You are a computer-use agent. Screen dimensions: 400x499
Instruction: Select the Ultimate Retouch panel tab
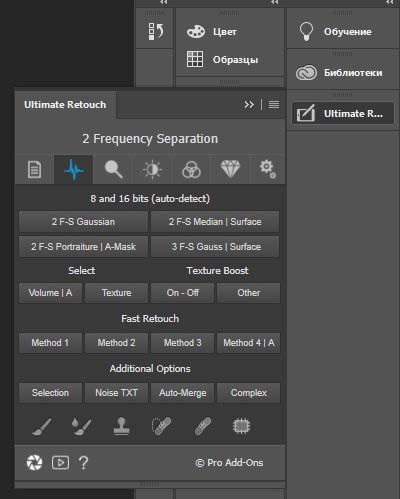coord(65,105)
